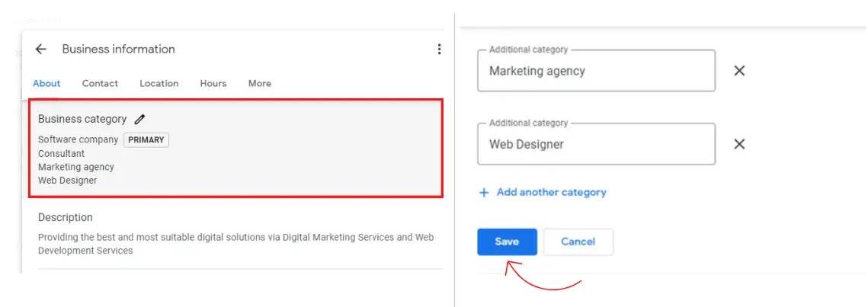Screen dimensions: 868x307
Task: Select the Location tab
Action: 159,84
